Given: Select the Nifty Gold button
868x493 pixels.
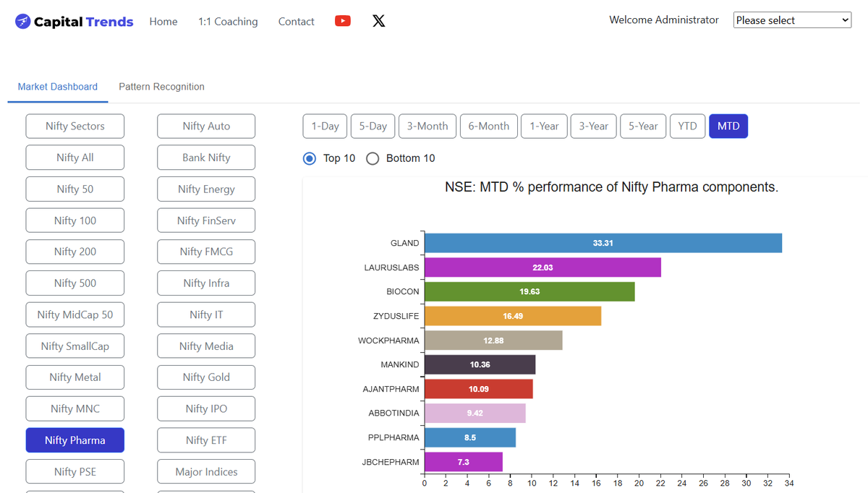Looking at the screenshot, I should point(206,377).
